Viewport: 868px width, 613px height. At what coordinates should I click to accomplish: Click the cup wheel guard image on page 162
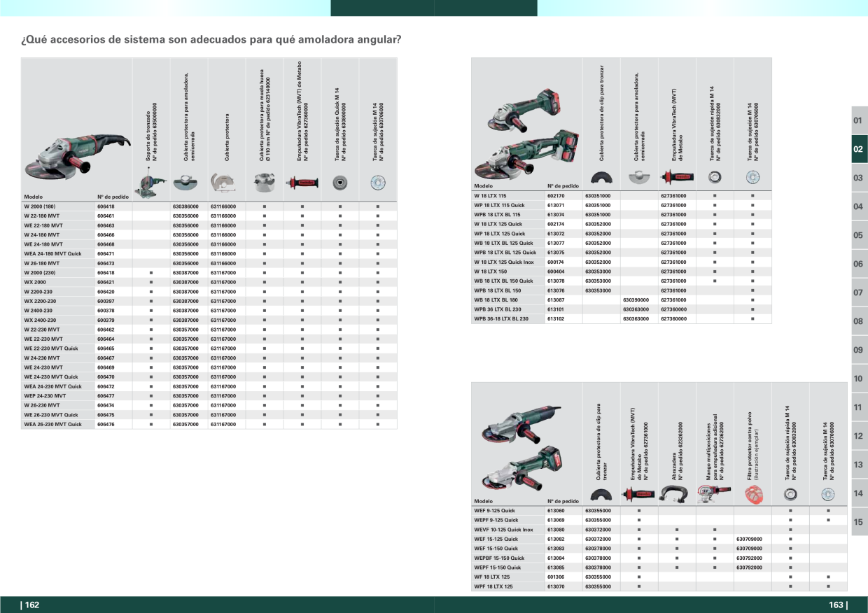(x=264, y=183)
